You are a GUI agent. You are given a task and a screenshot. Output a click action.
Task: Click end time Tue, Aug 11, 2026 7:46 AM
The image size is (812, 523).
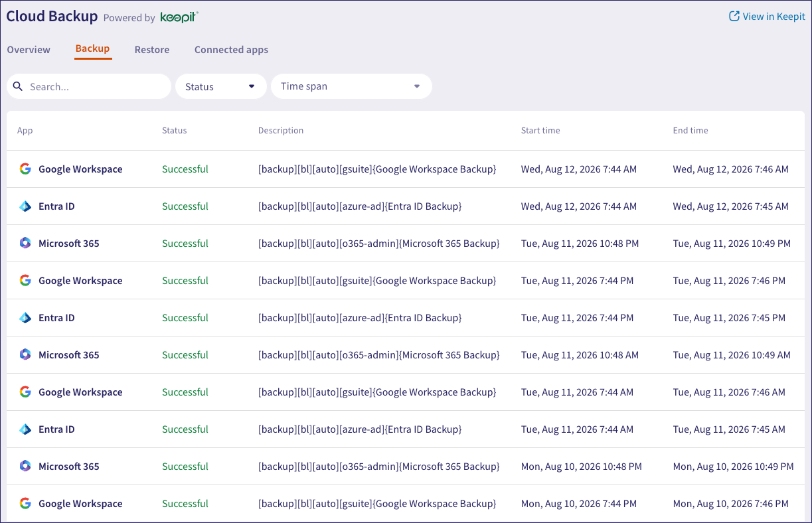tap(730, 392)
